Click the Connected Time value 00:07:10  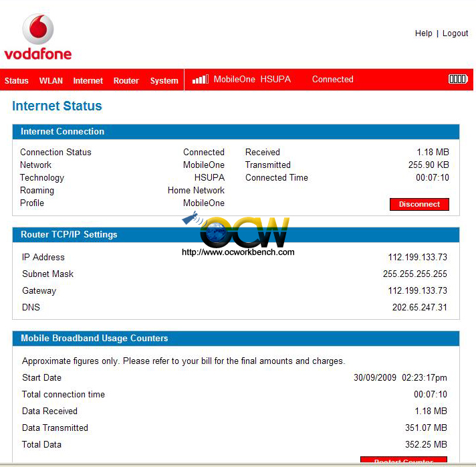click(433, 177)
